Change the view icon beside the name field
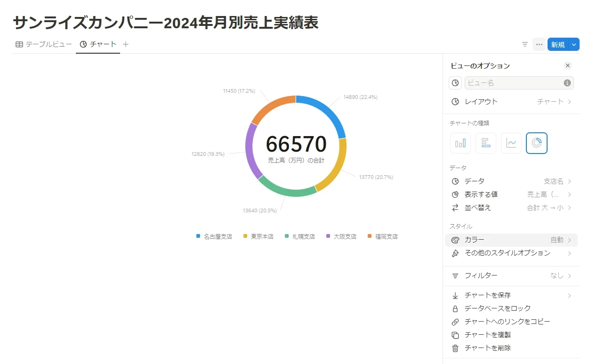 click(455, 83)
